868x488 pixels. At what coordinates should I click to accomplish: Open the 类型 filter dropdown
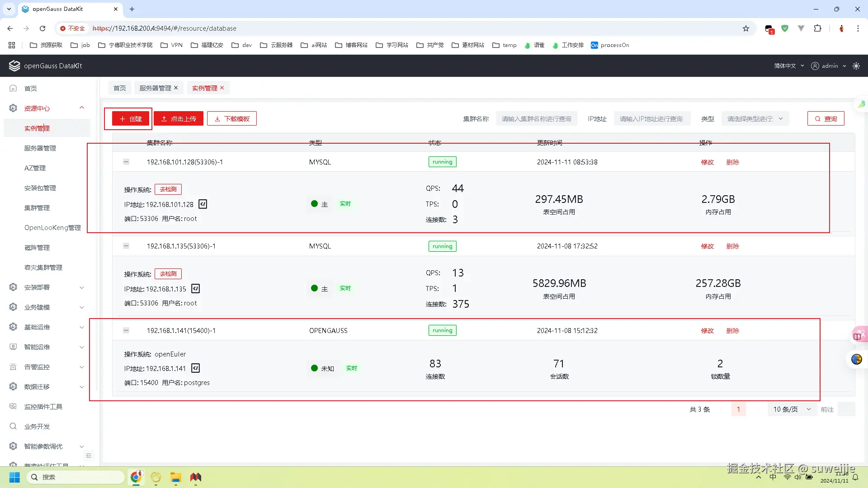point(755,119)
